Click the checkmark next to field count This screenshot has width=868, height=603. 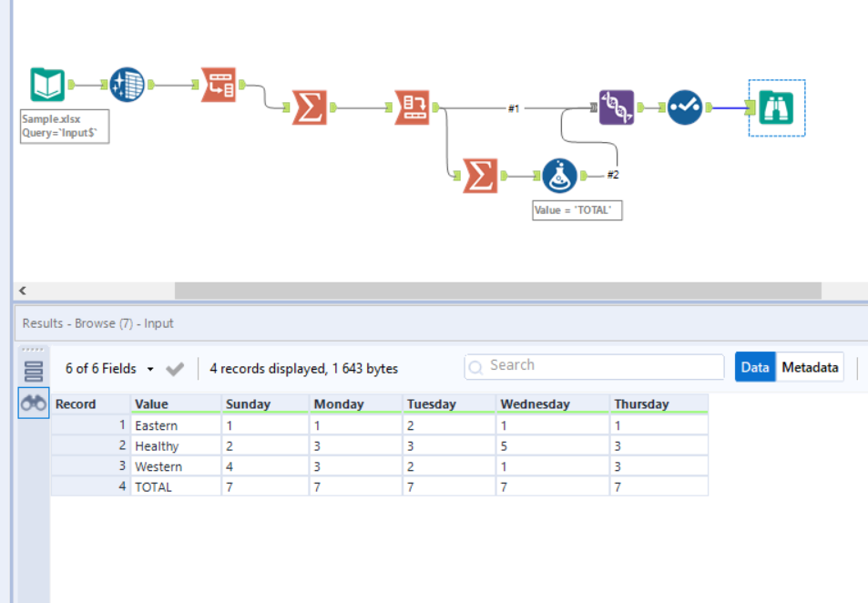(175, 368)
